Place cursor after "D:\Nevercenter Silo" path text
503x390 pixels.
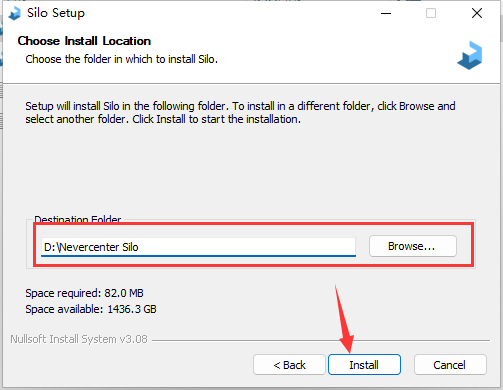tap(139, 247)
